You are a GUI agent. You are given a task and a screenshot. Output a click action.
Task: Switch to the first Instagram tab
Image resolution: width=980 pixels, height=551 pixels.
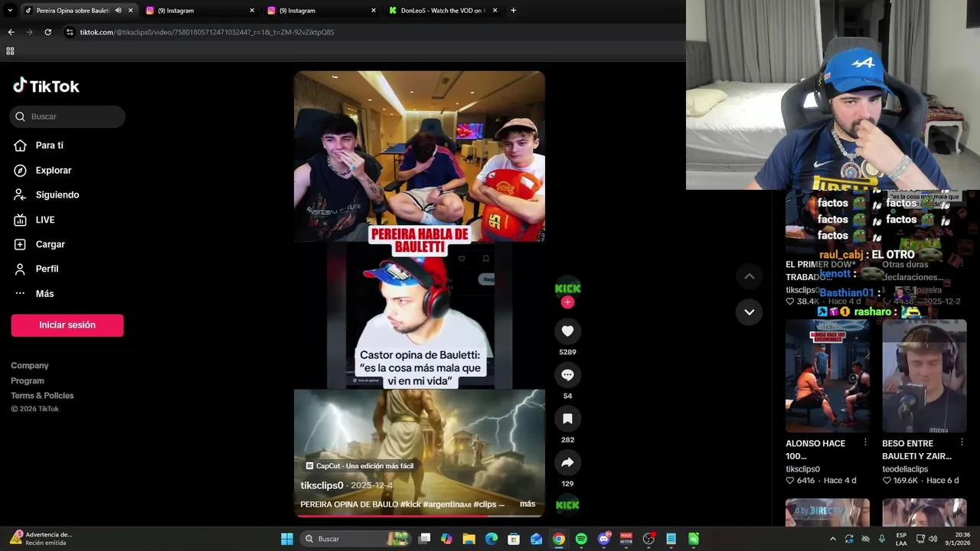199,11
